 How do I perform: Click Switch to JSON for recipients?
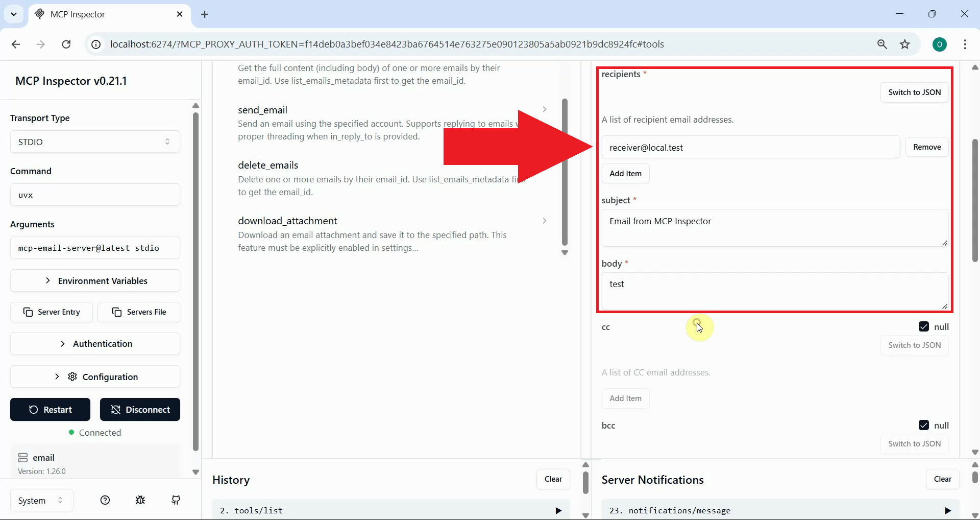[x=914, y=92]
